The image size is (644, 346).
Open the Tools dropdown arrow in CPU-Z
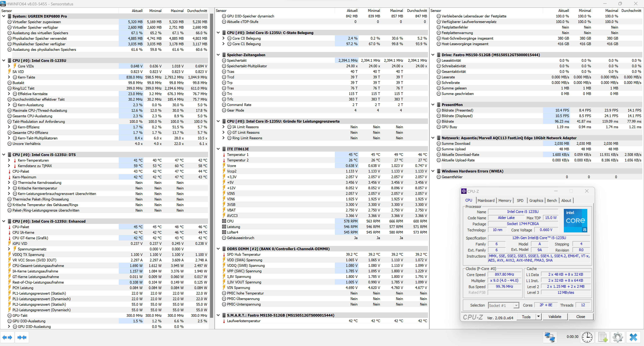(x=538, y=316)
